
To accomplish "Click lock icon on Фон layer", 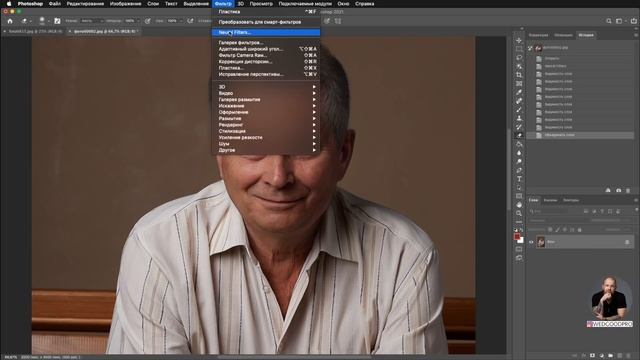I will pos(627,242).
